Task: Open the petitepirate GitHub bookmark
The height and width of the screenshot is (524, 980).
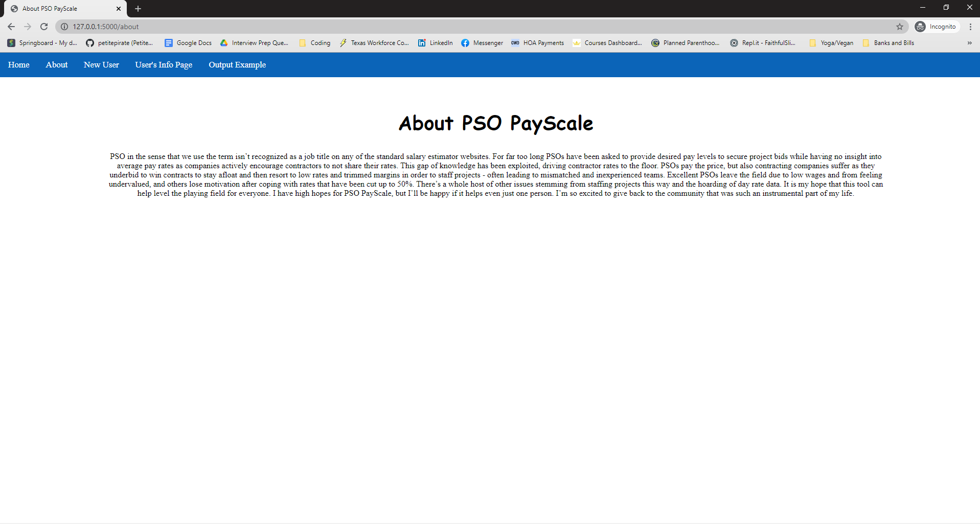Action: click(x=120, y=43)
